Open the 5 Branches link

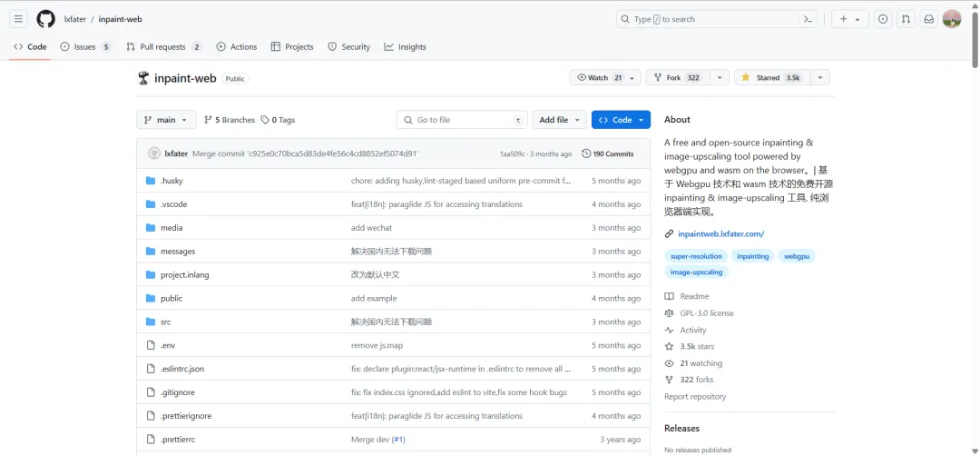click(x=230, y=120)
